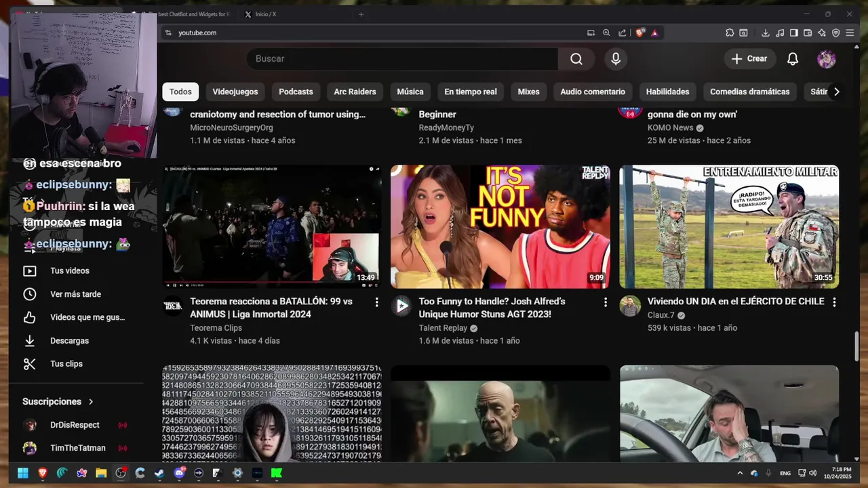Open options menu for Teorema reacciona video
The image size is (868, 488).
376,302
